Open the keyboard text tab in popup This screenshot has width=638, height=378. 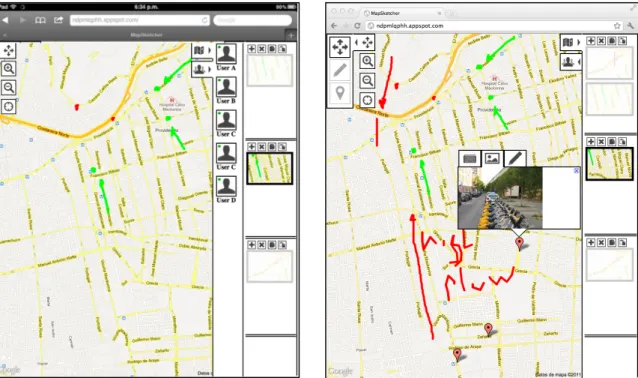[x=470, y=158]
